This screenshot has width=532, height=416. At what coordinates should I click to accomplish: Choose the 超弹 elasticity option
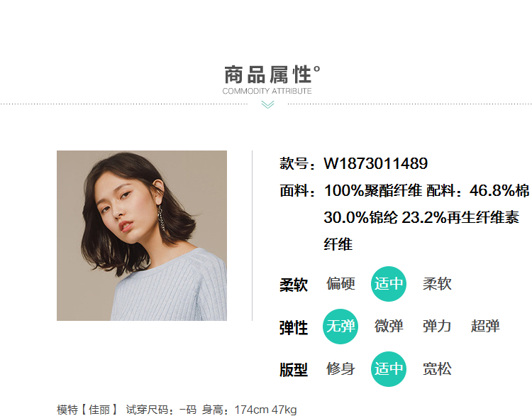485,327
